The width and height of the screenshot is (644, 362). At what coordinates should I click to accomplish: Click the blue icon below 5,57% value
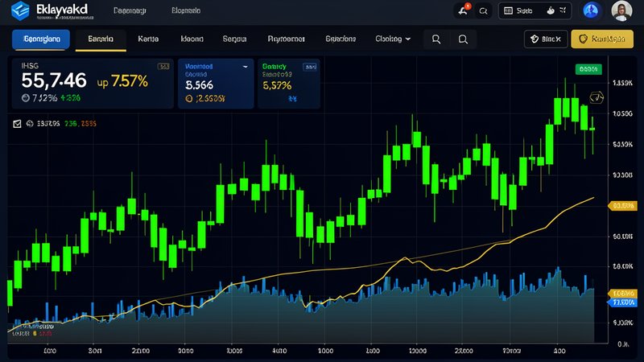coord(292,98)
